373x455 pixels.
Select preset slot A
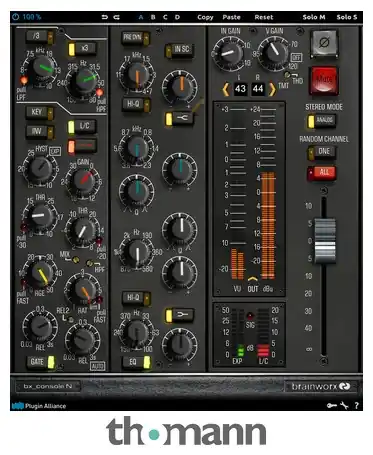[x=141, y=17]
